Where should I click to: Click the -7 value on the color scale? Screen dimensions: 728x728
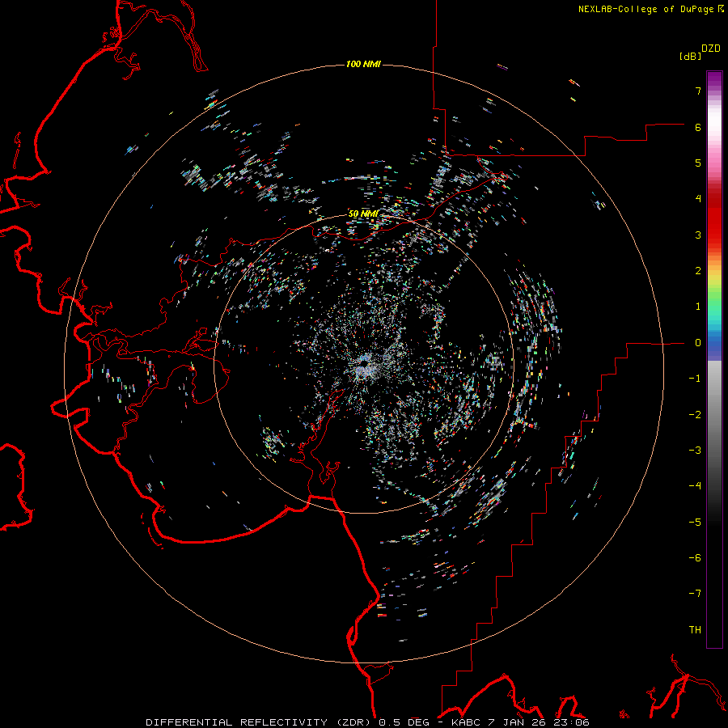click(695, 594)
